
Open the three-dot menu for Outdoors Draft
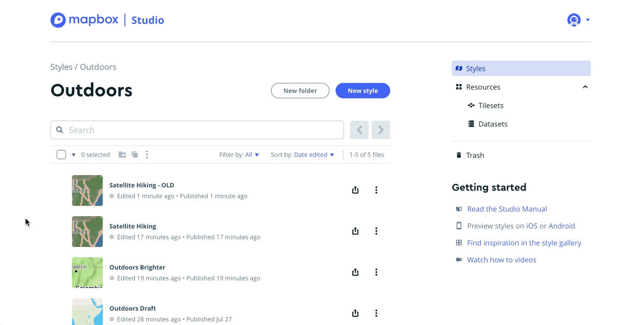pos(376,313)
